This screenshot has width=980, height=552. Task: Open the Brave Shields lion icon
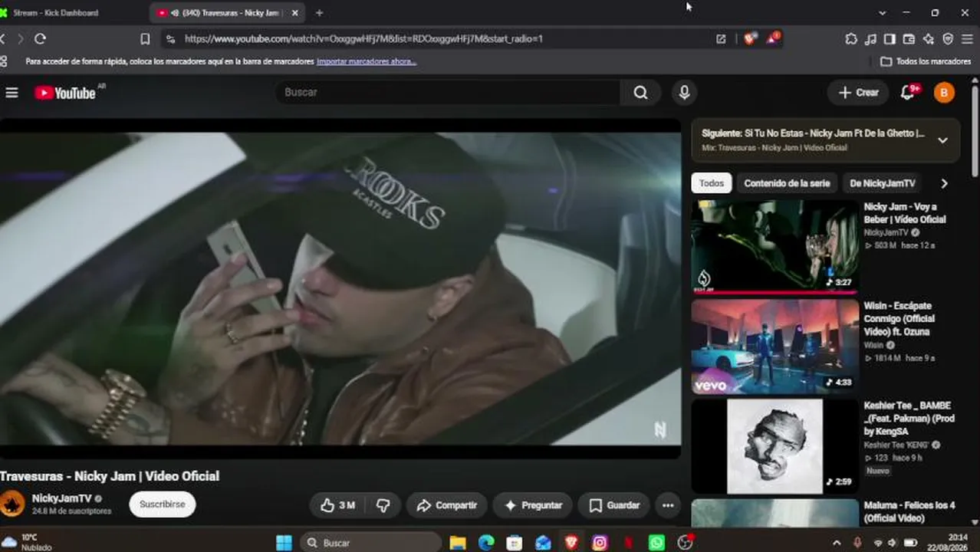(x=750, y=38)
